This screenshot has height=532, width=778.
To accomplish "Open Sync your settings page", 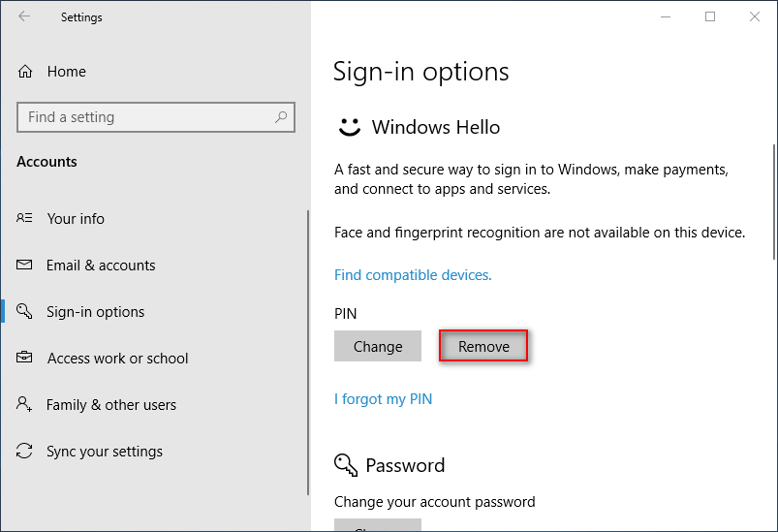I will (105, 452).
